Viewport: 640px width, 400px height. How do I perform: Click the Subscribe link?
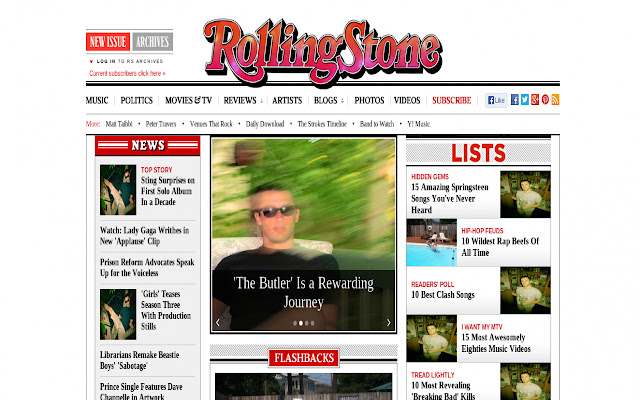coord(451,100)
